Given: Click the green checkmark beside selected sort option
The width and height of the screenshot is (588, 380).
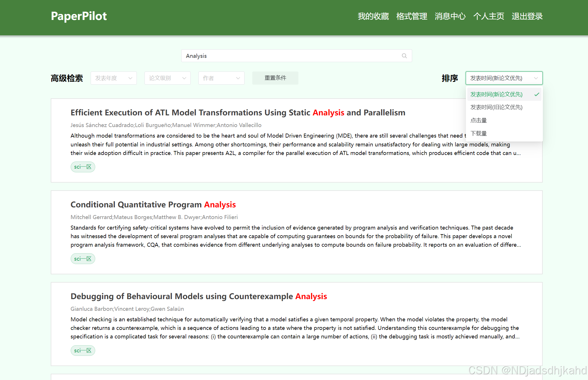Looking at the screenshot, I should tap(537, 94).
